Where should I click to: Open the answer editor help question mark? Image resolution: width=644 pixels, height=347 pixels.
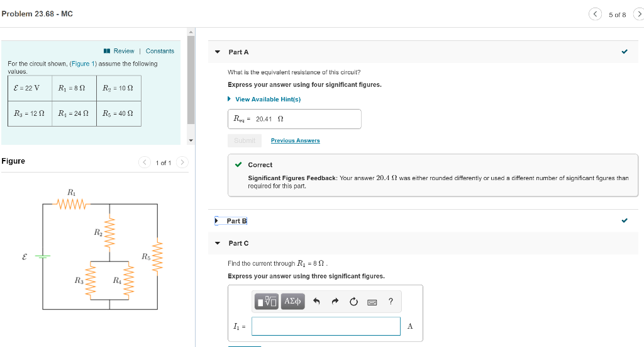click(x=391, y=302)
